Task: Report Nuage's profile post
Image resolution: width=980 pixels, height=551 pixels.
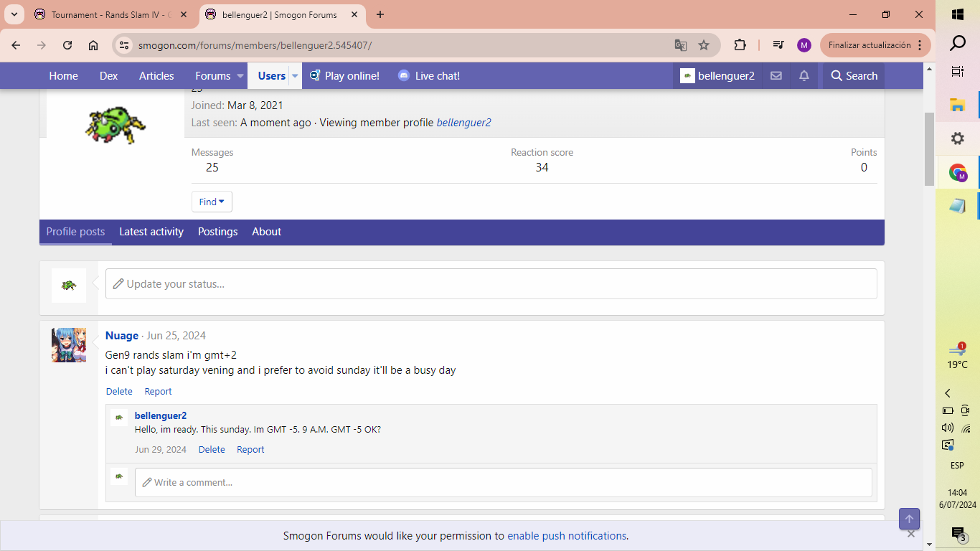Action: pos(158,392)
